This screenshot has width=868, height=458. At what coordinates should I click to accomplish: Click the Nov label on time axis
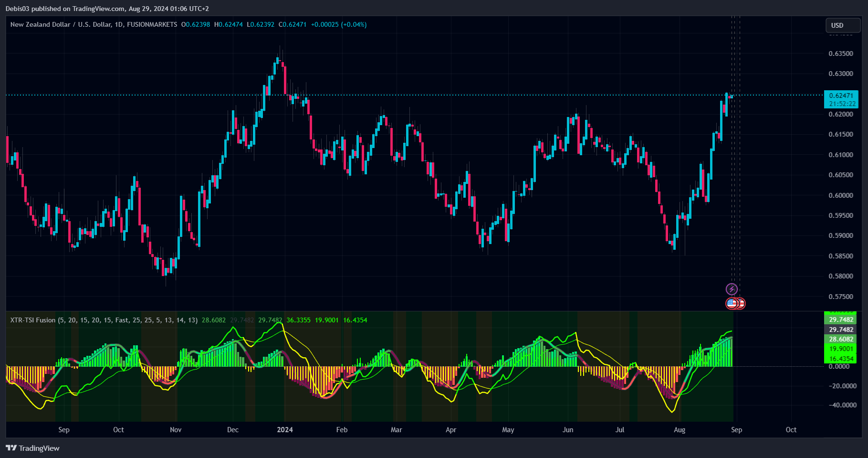click(176, 430)
